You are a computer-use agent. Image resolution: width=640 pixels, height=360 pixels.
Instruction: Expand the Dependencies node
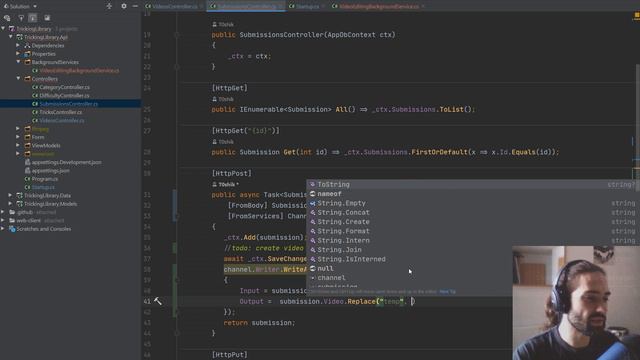pyautogui.click(x=18, y=45)
